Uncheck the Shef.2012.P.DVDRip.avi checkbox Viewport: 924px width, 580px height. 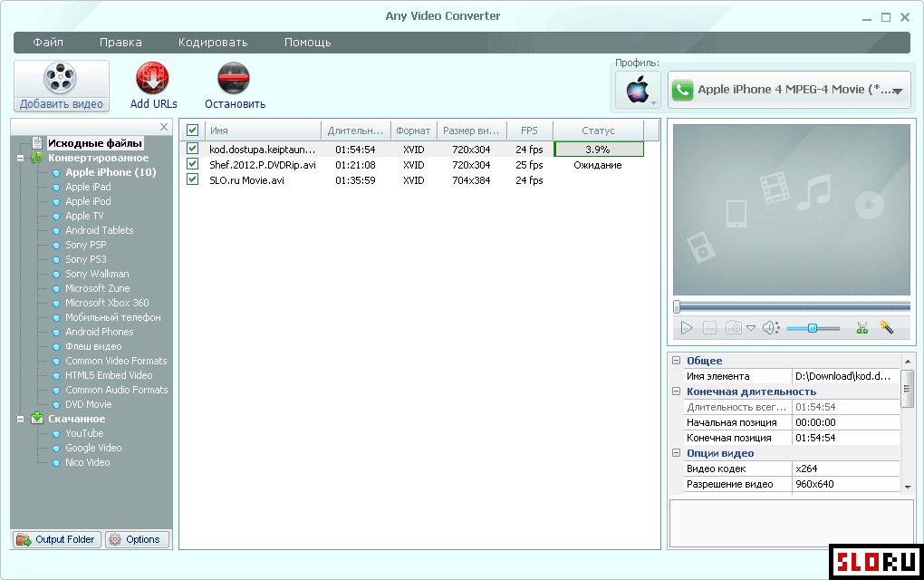coord(192,163)
